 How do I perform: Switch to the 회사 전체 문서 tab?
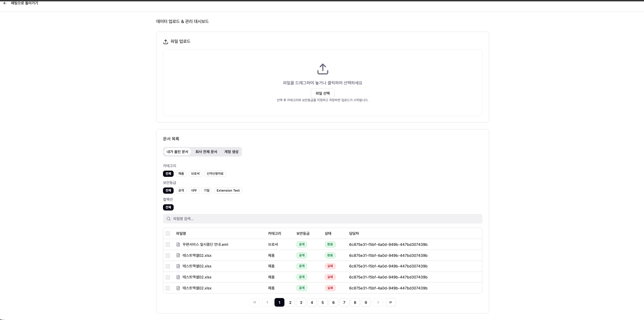[x=206, y=152]
